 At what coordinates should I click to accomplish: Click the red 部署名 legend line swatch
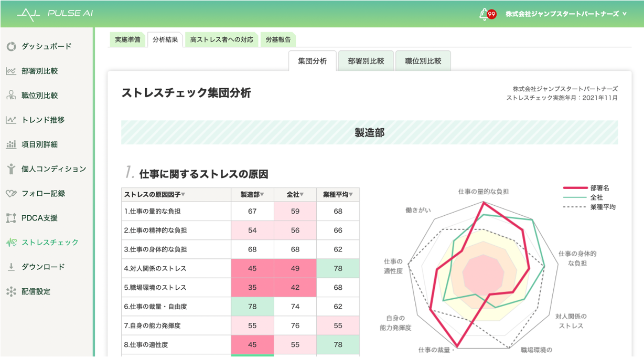coord(575,187)
